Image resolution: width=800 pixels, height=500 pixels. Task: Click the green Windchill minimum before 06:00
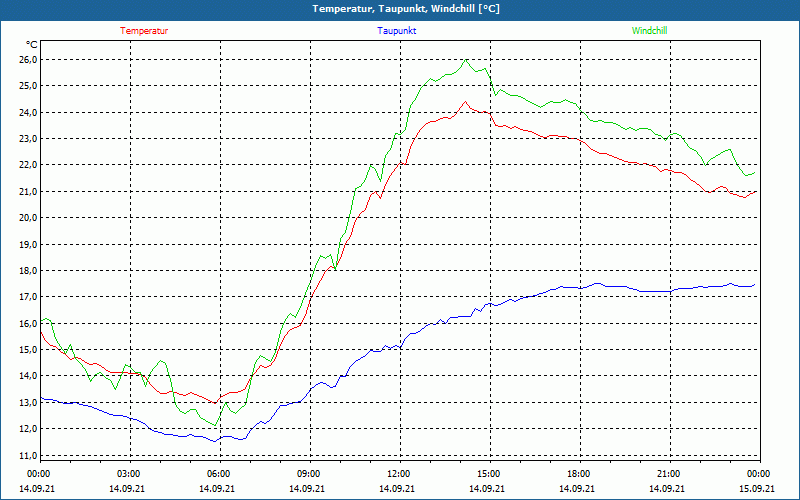pos(215,425)
